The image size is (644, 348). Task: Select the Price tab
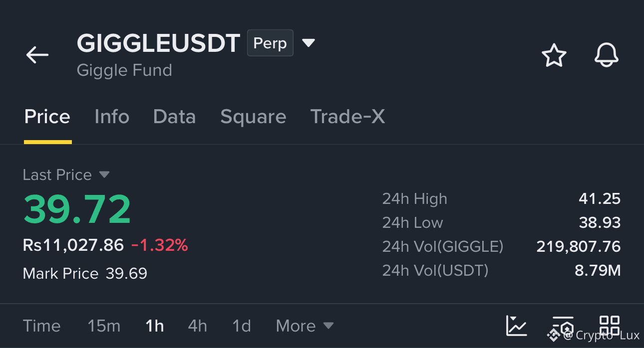point(47,117)
